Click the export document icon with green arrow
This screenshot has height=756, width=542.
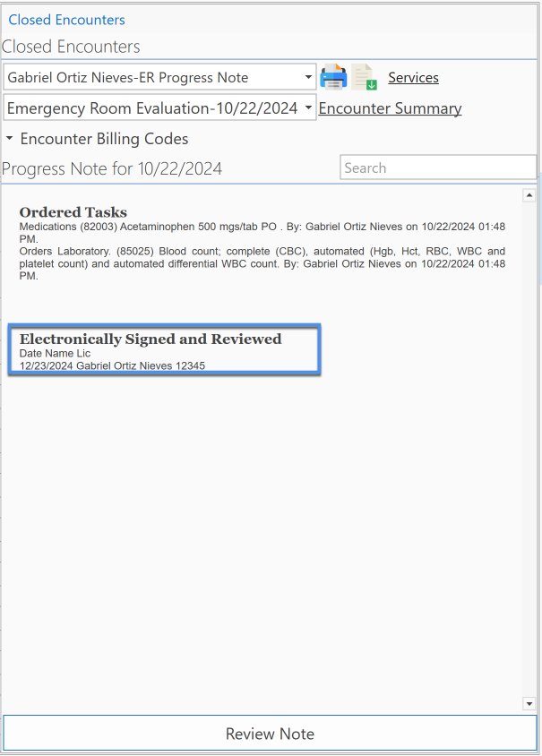click(x=364, y=77)
